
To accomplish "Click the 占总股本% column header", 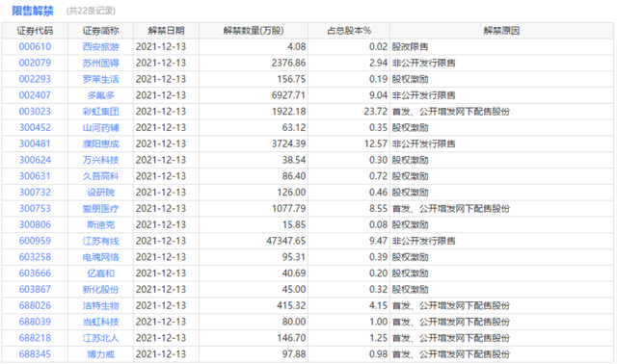I will [x=349, y=31].
